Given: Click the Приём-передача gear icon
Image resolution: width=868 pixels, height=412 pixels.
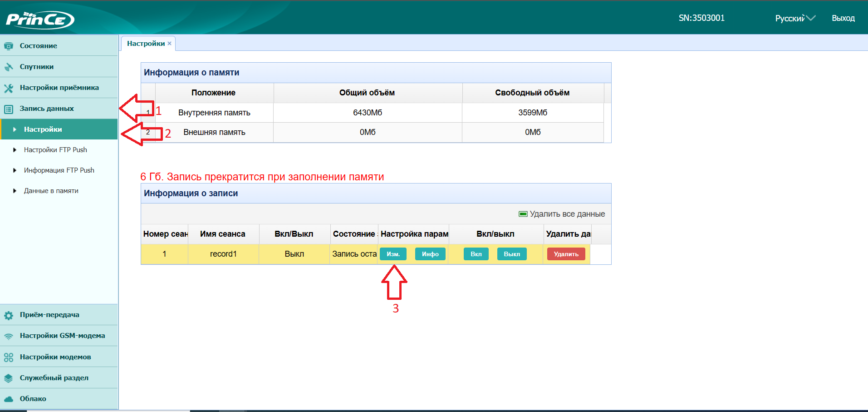Looking at the screenshot, I should (x=9, y=315).
